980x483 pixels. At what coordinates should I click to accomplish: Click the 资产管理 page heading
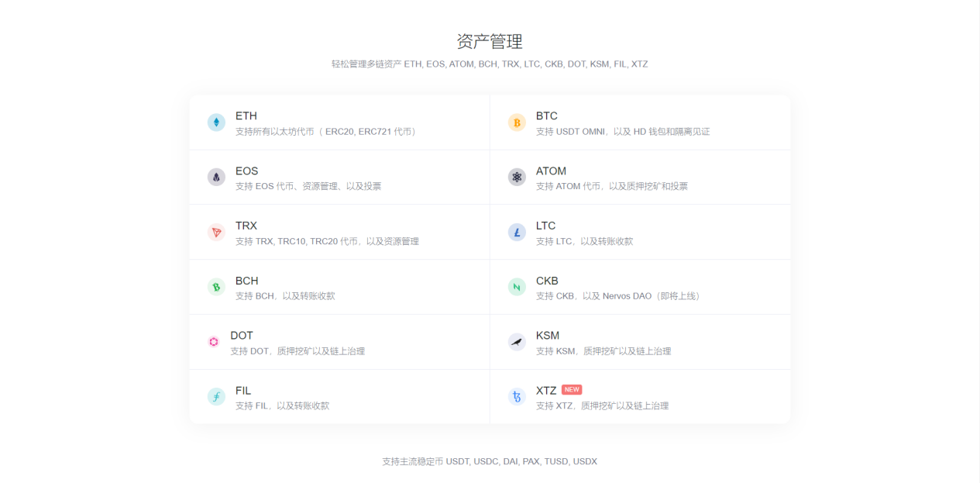pos(490,41)
